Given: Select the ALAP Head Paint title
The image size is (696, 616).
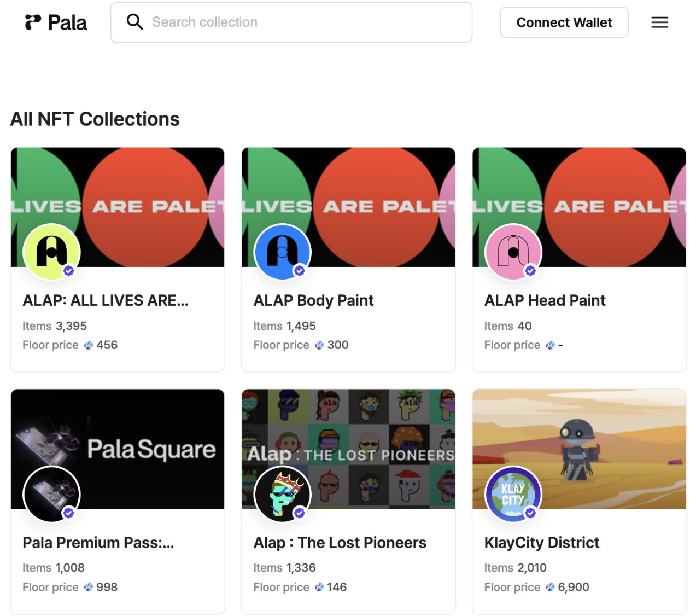Looking at the screenshot, I should [x=545, y=300].
